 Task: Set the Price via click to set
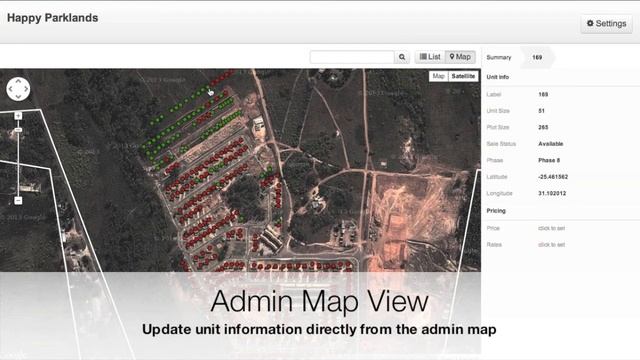551,228
